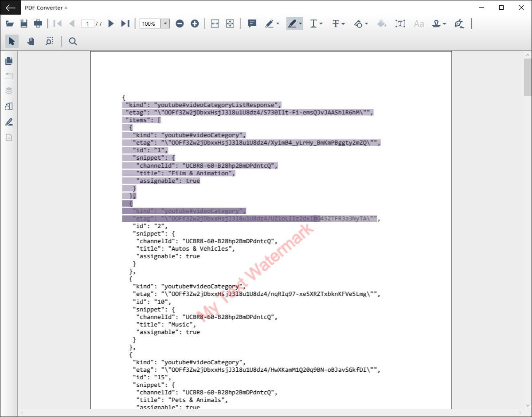Activate the arrow selection tool
This screenshot has height=417, width=532.
tap(12, 41)
